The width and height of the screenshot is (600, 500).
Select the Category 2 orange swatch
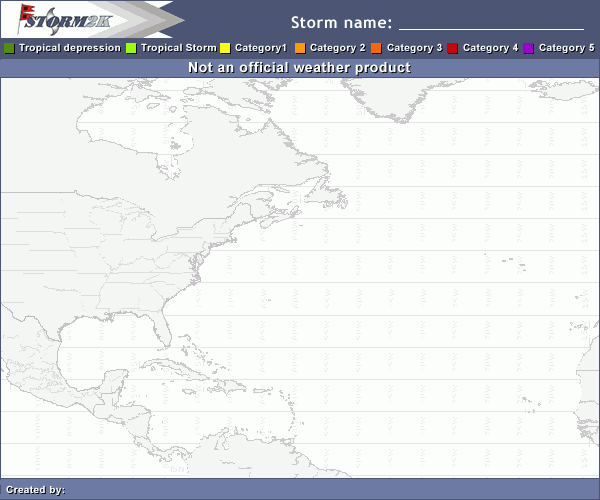[x=300, y=48]
